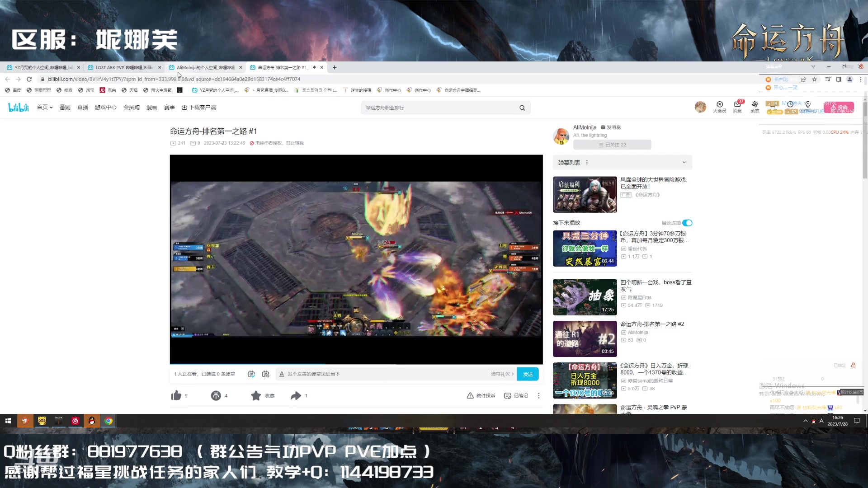The width and height of the screenshot is (868, 488).
Task: Go to 直播 live section
Action: pos(83,107)
